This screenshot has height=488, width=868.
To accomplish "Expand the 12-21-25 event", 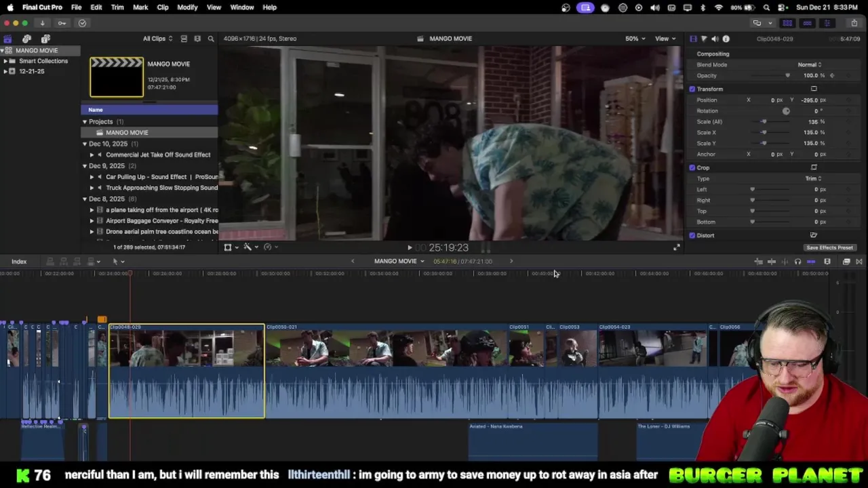I will tap(5, 71).
